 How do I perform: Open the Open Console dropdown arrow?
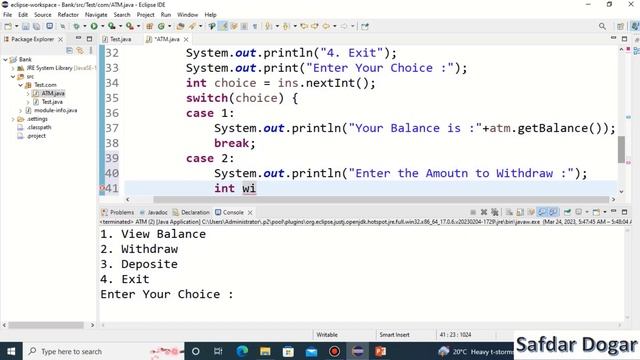point(604,212)
